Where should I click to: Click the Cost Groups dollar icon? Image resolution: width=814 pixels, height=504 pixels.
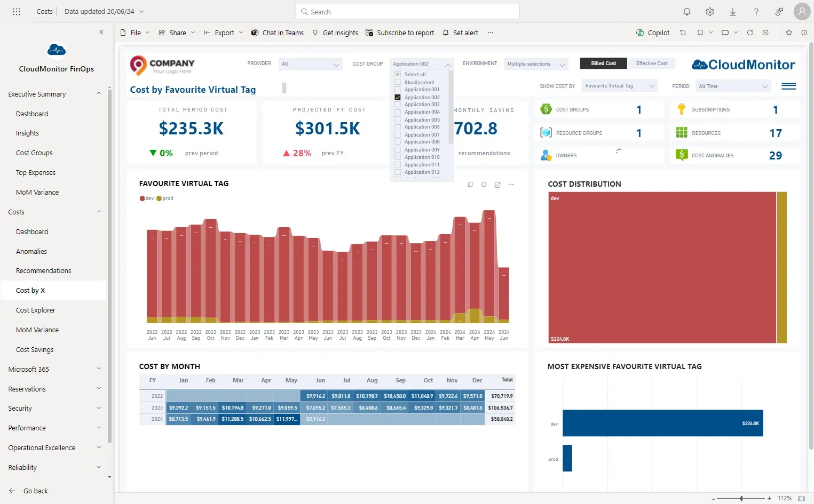[x=546, y=109]
